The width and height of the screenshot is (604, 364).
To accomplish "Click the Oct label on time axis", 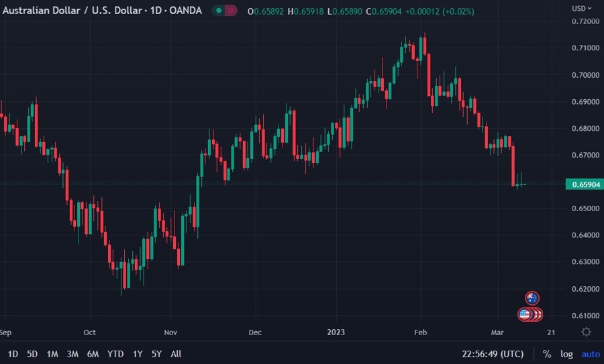I will [x=89, y=332].
